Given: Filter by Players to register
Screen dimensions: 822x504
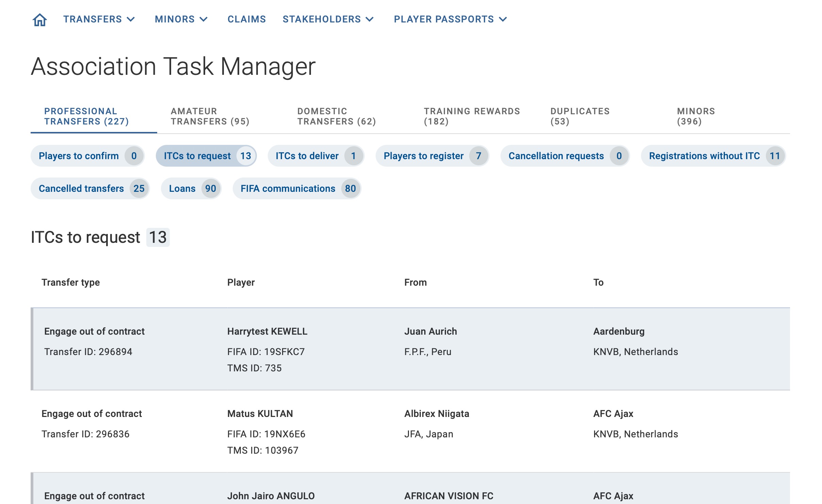Looking at the screenshot, I should pyautogui.click(x=432, y=156).
